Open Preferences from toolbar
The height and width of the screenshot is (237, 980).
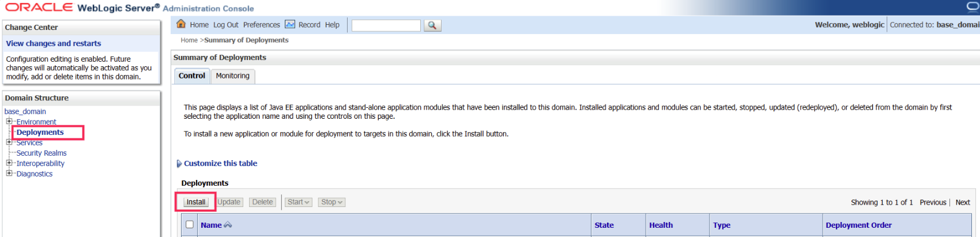tap(261, 25)
